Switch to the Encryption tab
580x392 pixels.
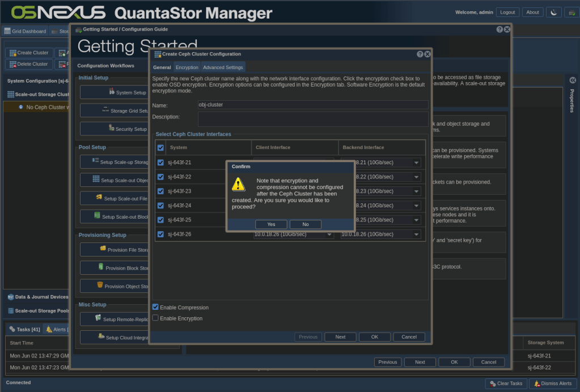point(187,67)
